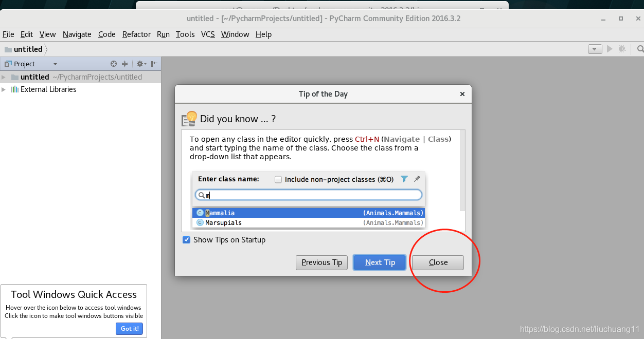Click the Ctrl+N shortcut text

(x=367, y=139)
